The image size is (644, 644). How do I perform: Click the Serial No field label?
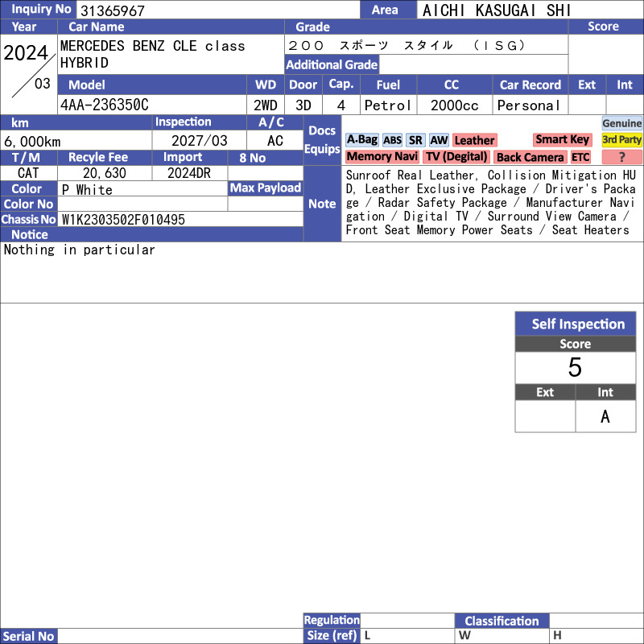(28, 636)
